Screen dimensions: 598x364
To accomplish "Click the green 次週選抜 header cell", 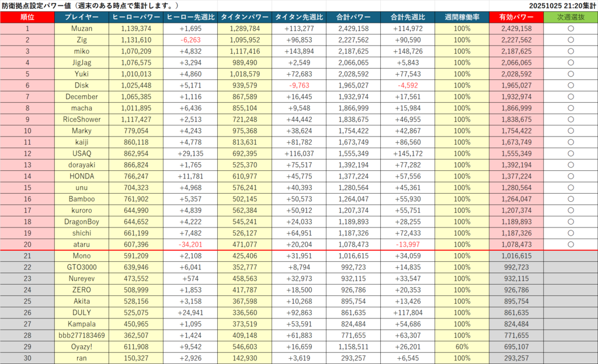I will pos(571,17).
